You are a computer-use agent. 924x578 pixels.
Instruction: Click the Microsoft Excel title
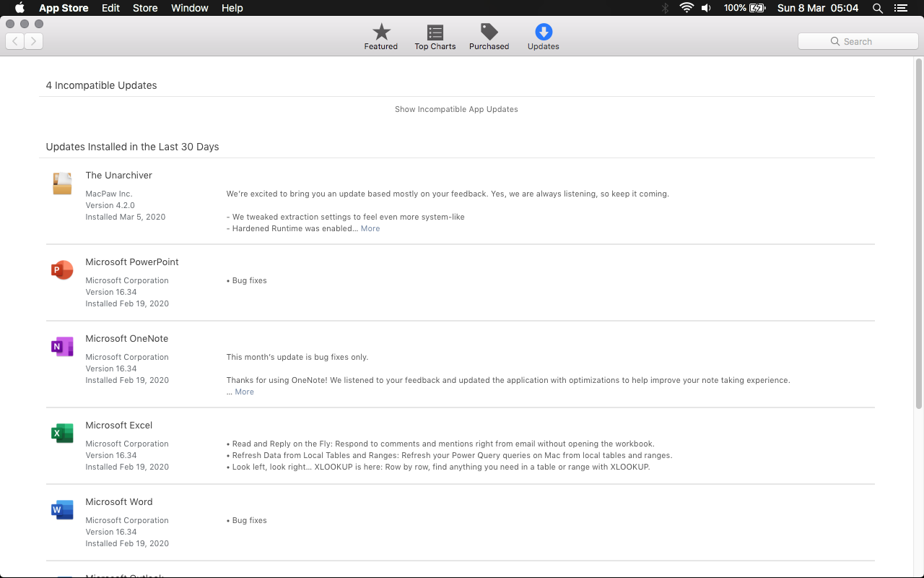click(x=119, y=426)
